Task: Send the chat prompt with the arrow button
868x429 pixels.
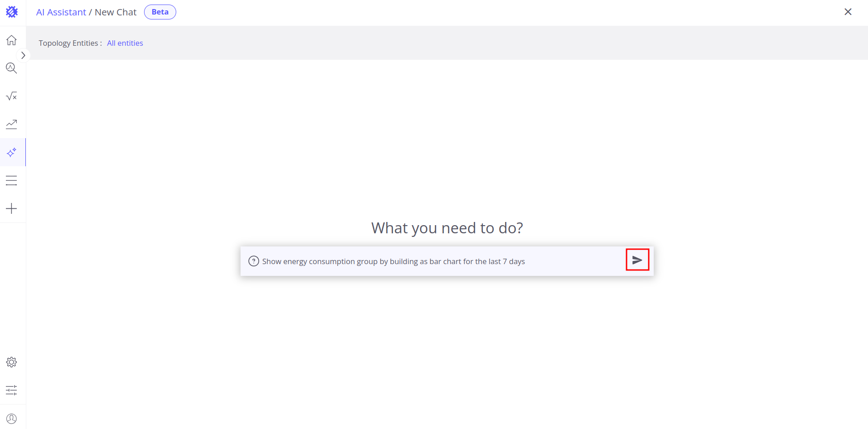Action: tap(637, 260)
